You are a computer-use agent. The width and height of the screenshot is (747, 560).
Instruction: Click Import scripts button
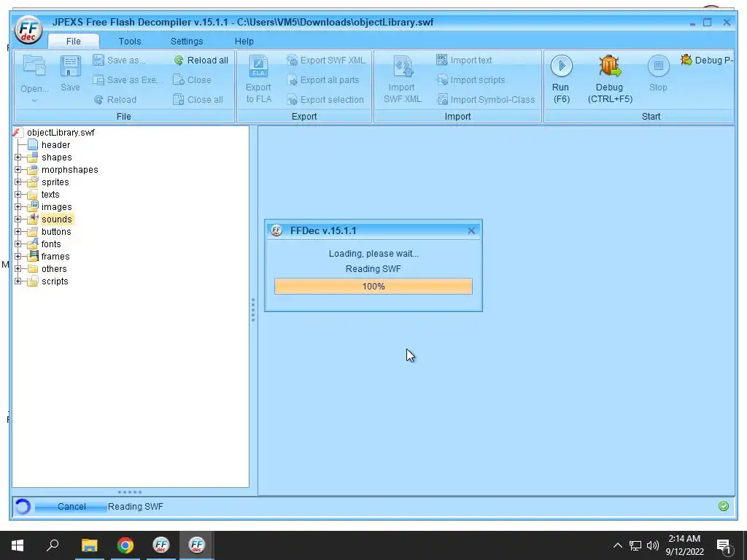(x=471, y=80)
